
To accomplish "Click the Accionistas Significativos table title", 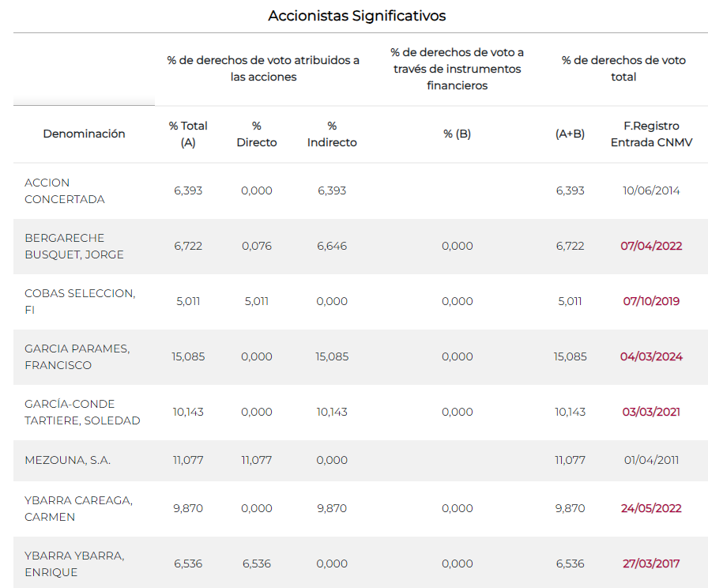I will tap(356, 16).
